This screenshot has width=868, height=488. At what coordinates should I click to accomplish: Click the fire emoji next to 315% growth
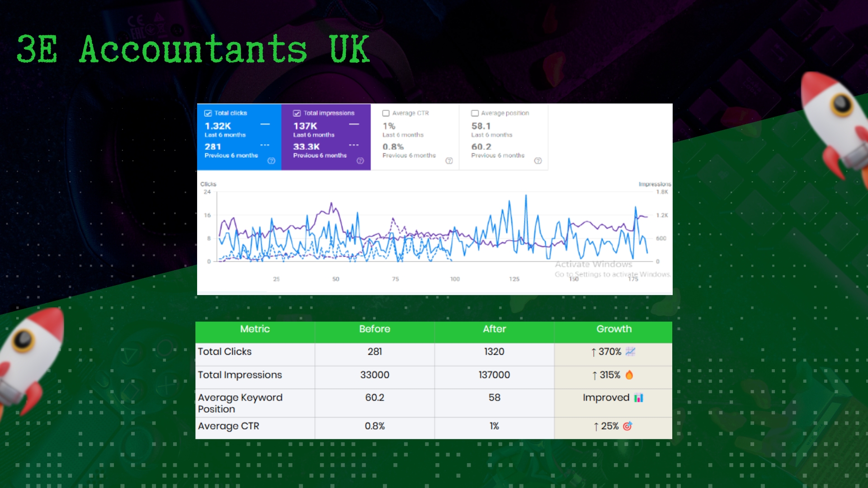(x=629, y=375)
